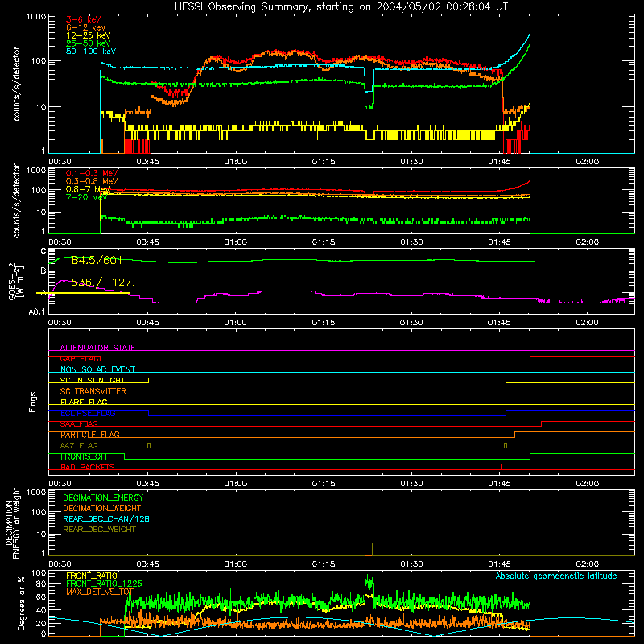Viewport: 644px width, 644px height.
Task: Pick the GAP_FLAG label
Action: tap(80, 358)
